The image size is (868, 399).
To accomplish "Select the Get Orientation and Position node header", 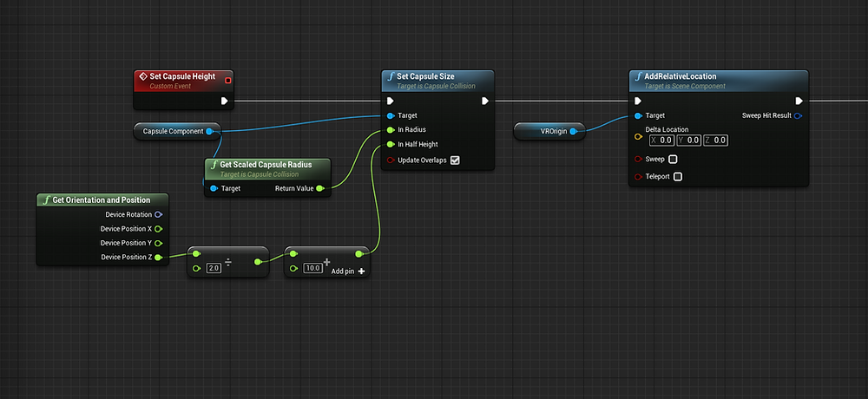I will [102, 200].
